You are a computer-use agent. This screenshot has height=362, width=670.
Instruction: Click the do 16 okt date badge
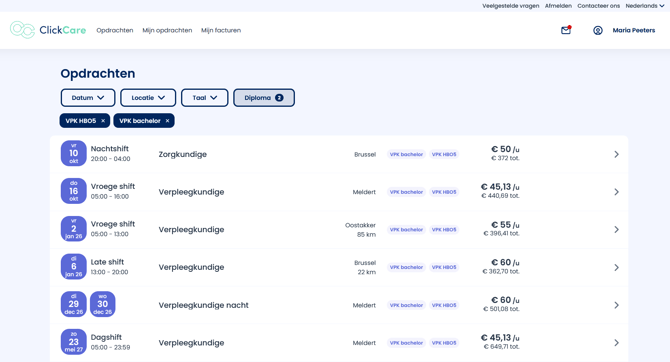click(73, 191)
